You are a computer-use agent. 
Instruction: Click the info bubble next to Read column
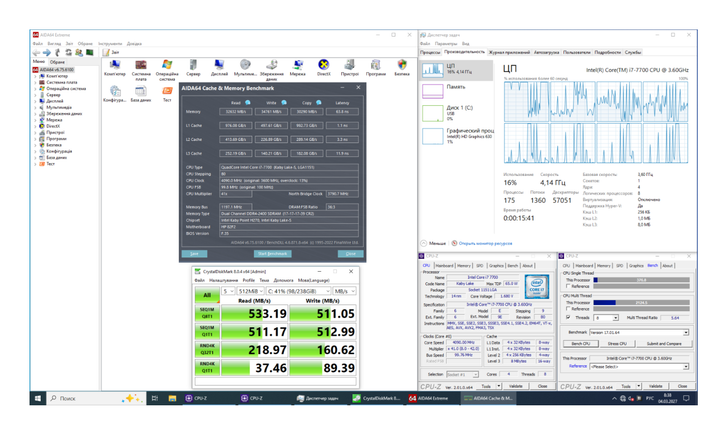tap(248, 102)
